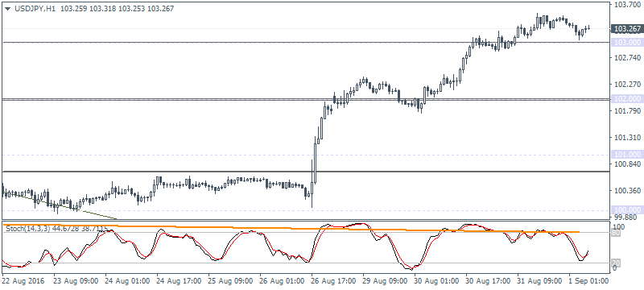Select the USDJPY,H1 chart title text
This screenshot has width=644, height=290.
pos(34,8)
